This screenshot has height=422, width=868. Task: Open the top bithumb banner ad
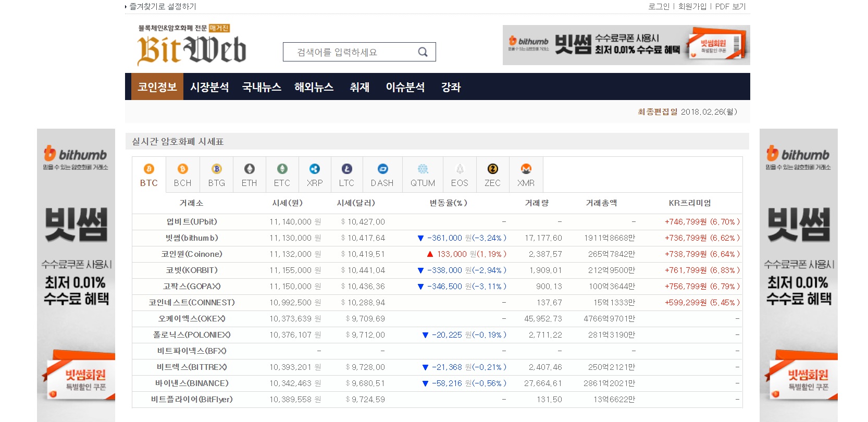(x=626, y=45)
